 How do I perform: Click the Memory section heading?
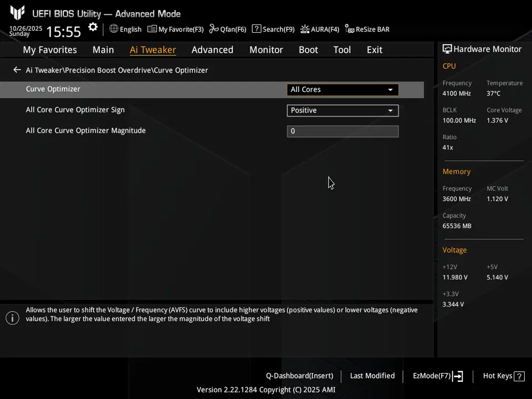coord(456,172)
